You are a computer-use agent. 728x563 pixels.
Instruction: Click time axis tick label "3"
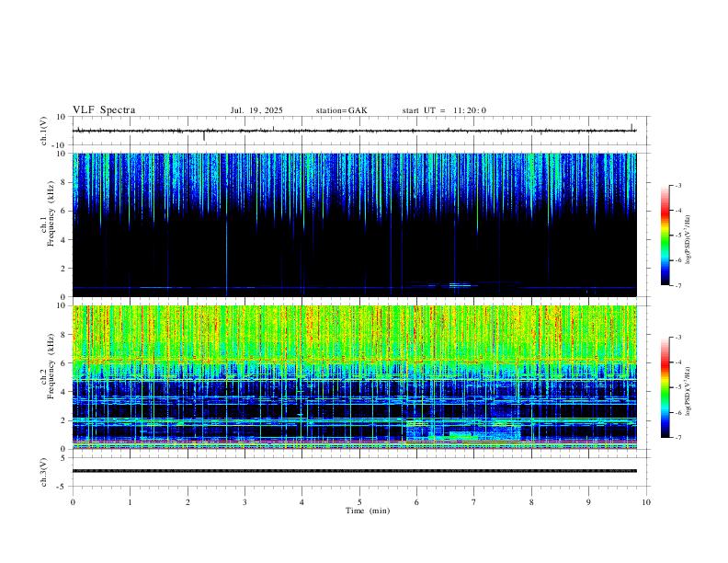(245, 502)
